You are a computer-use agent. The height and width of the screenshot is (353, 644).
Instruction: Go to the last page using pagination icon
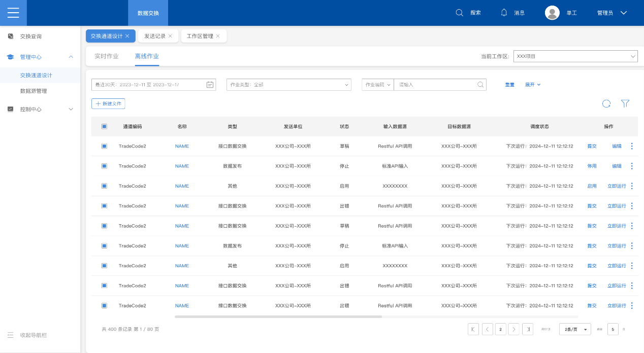(528, 329)
